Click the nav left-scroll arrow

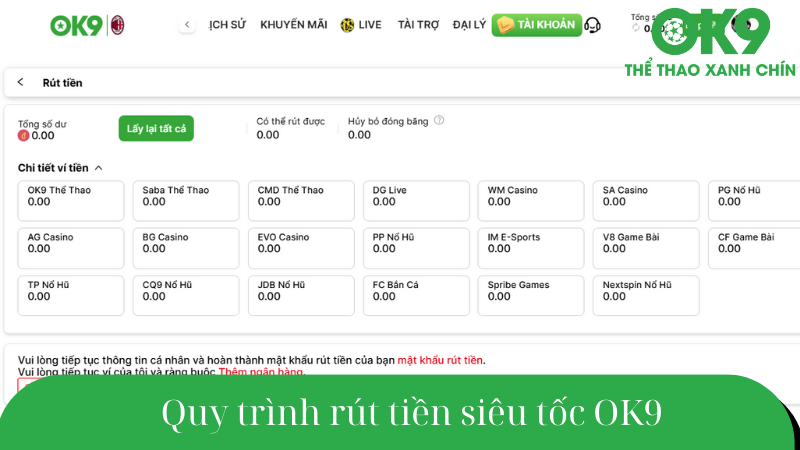click(x=187, y=24)
